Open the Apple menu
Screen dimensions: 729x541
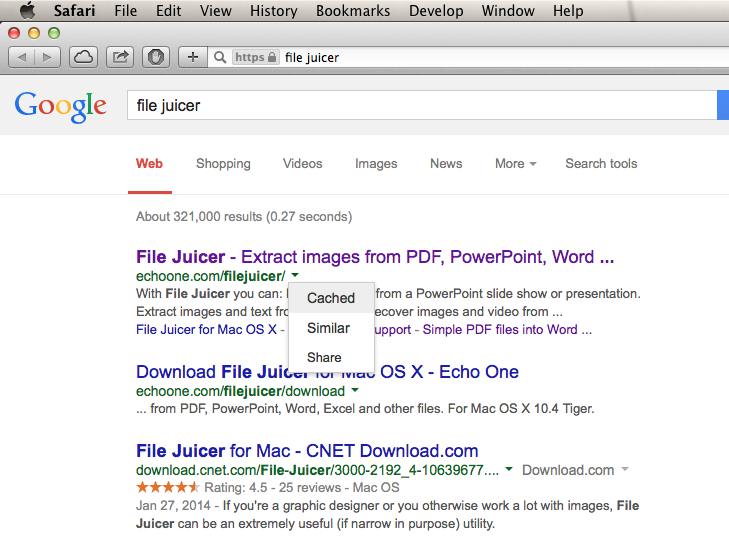(27, 10)
